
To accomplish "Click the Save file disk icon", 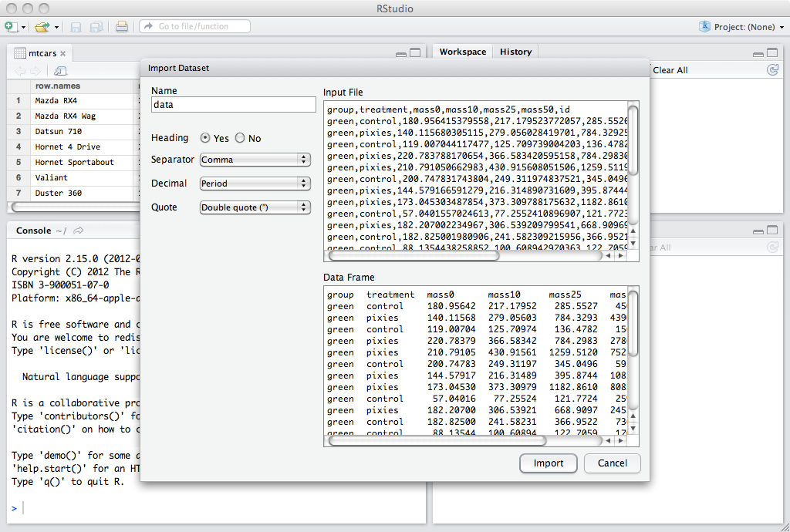I will [x=76, y=27].
